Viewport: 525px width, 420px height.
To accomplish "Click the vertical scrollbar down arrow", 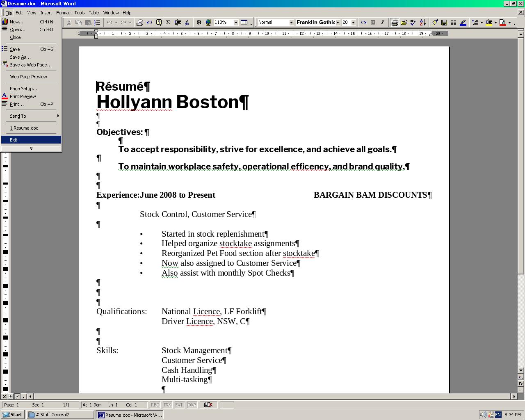I will [521, 370].
